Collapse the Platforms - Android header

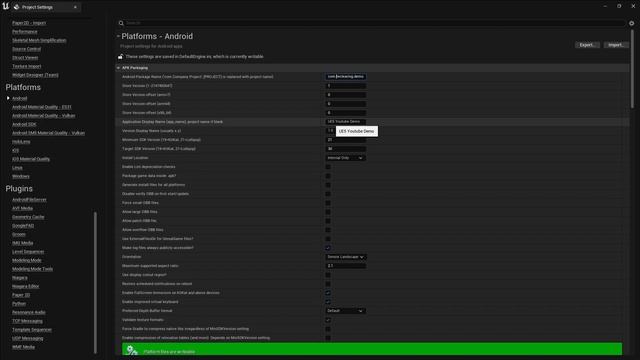point(118,36)
